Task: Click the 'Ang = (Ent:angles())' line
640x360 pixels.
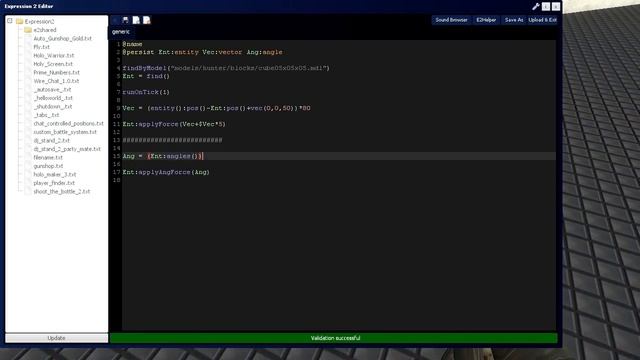Action: click(x=162, y=156)
